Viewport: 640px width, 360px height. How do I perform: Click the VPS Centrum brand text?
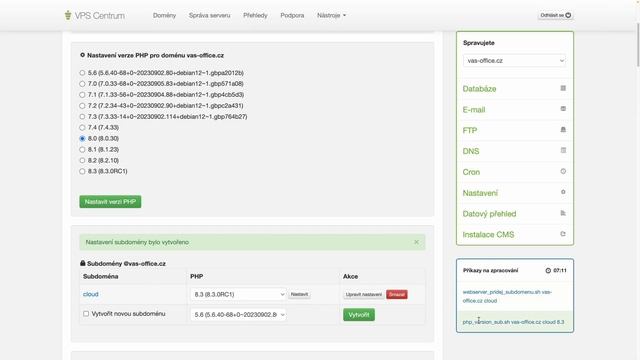[100, 16]
